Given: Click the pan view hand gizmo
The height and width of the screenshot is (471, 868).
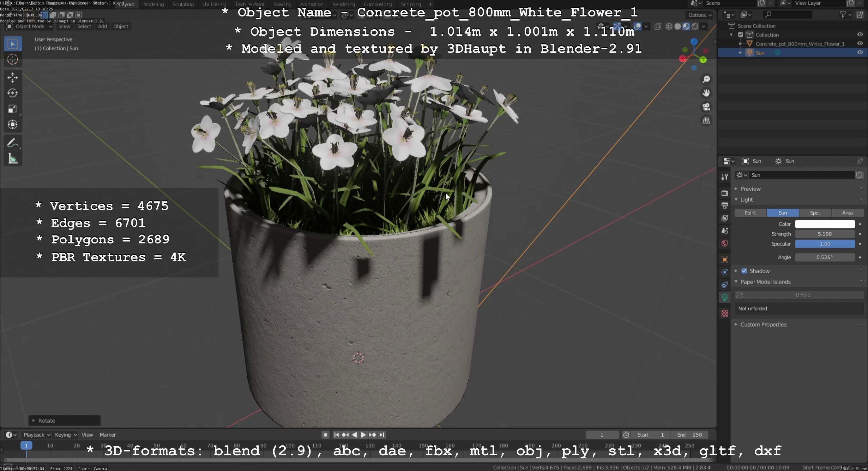Looking at the screenshot, I should pos(706,93).
